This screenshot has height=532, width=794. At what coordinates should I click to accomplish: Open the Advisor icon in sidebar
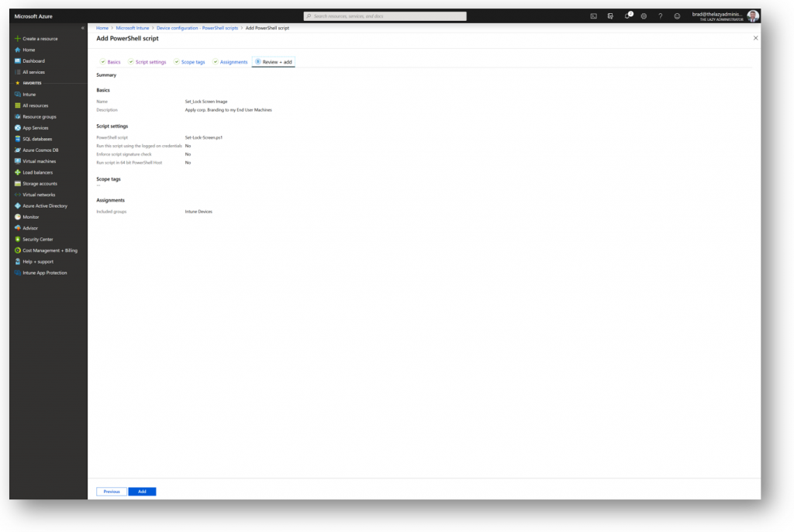(x=18, y=228)
